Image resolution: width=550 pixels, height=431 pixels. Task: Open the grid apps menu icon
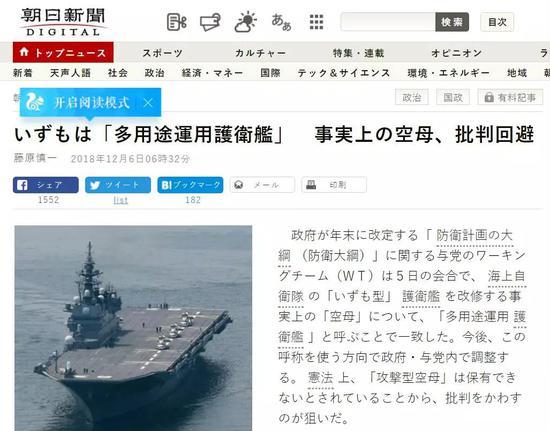pyautogui.click(x=316, y=22)
